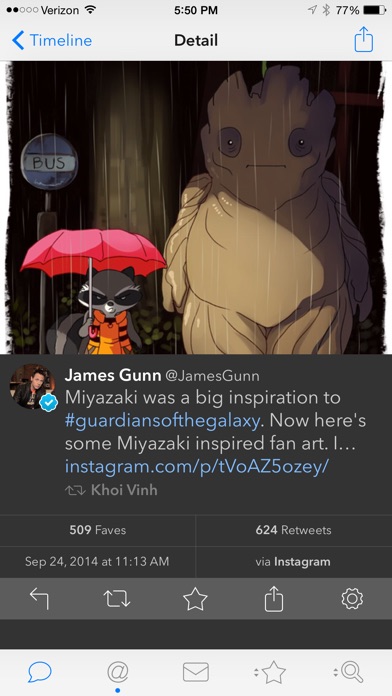Open the #guardiansofthegalaxy hashtag
Viewport: 392px width, 696px height.
(x=162, y=420)
